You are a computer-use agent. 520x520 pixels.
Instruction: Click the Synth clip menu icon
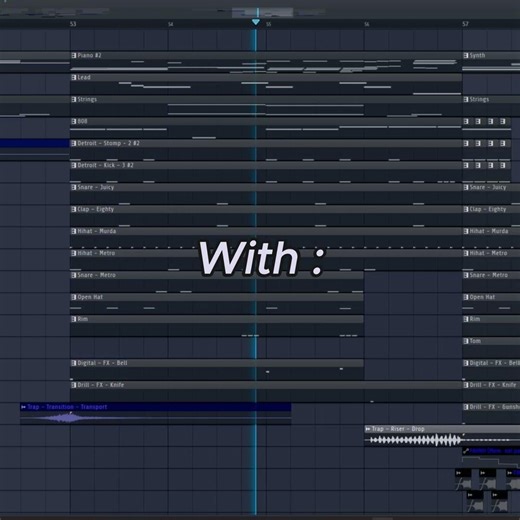(x=466, y=55)
